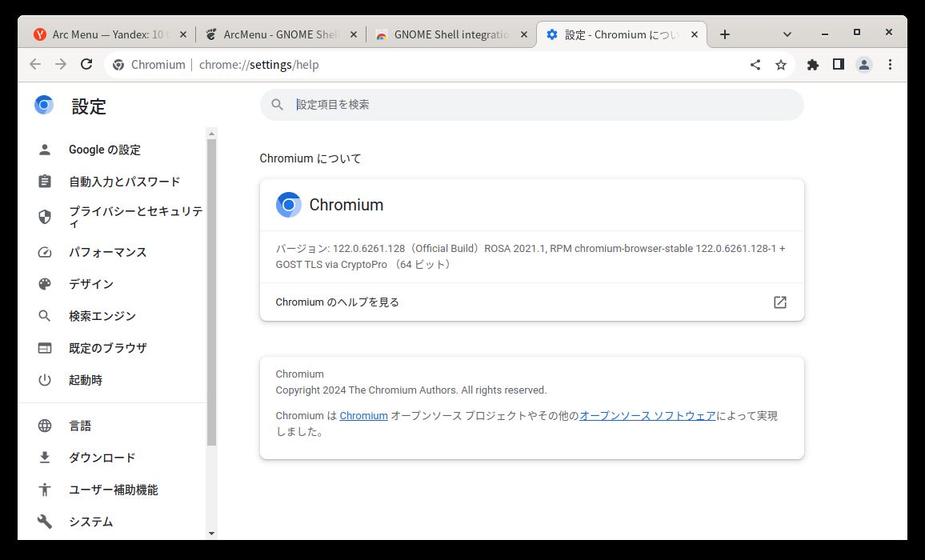This screenshot has height=560, width=925.
Task: Click the Chromium について heading
Action: 310,158
